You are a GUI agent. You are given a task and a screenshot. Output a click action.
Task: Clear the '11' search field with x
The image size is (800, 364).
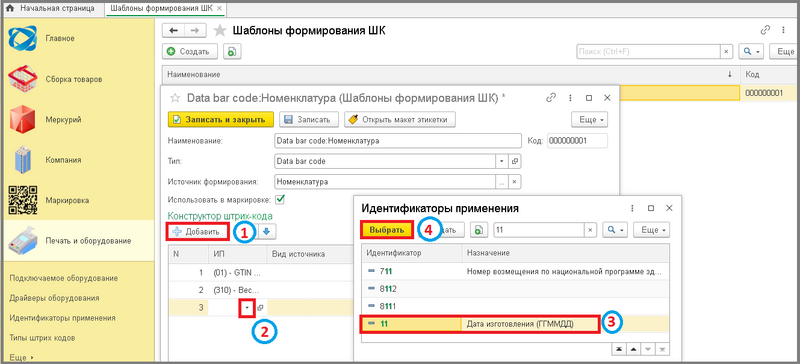590,230
